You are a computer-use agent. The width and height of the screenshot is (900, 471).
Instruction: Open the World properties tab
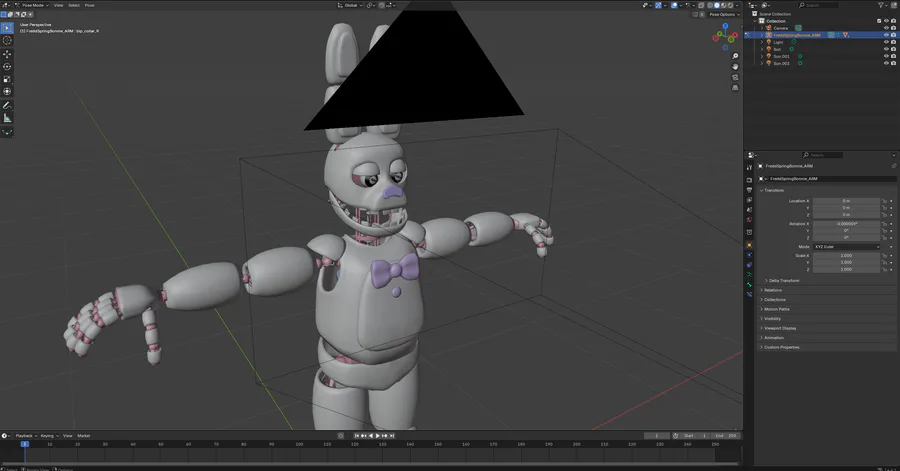click(x=749, y=219)
